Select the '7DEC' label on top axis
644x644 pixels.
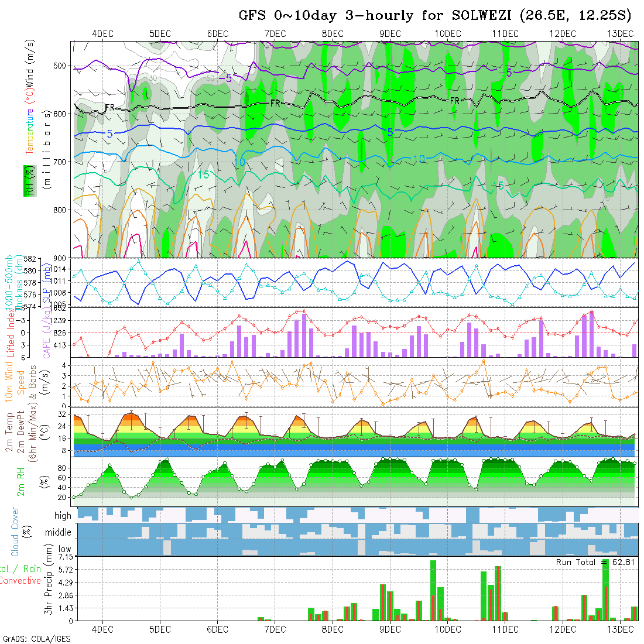click(x=275, y=34)
